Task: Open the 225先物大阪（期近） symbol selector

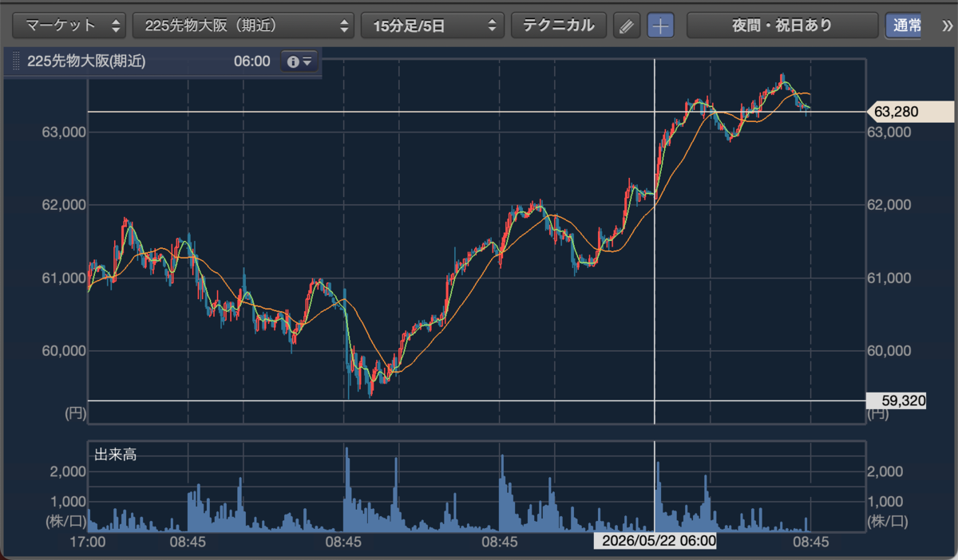Action: point(243,26)
